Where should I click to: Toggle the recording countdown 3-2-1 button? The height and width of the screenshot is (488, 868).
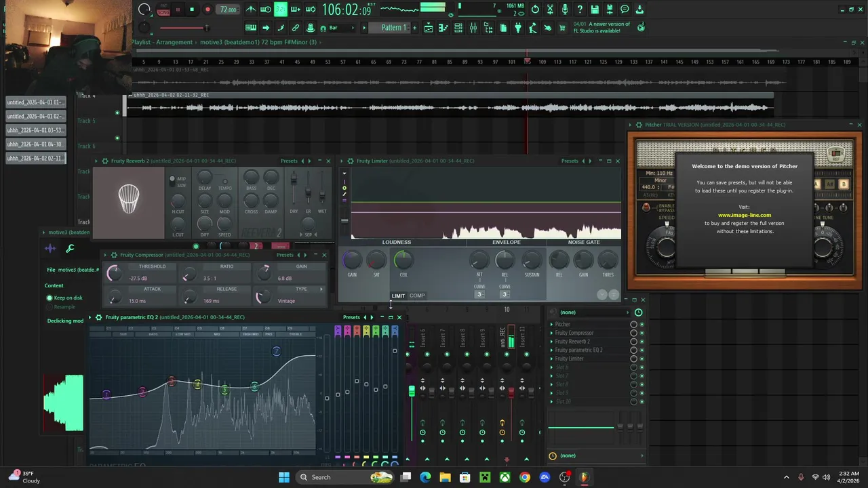pyautogui.click(x=281, y=9)
